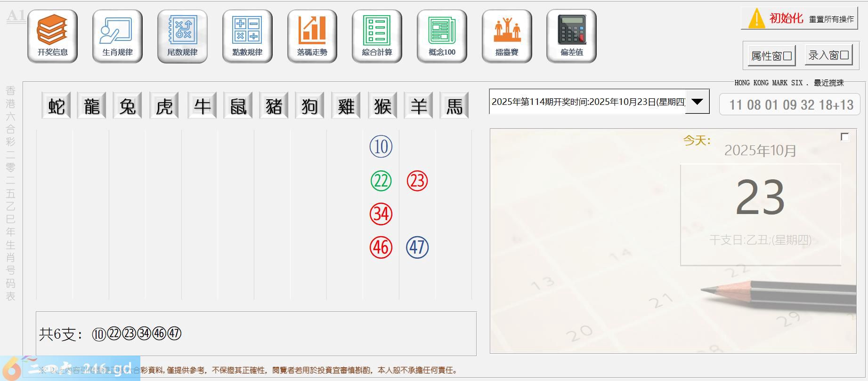868x381 pixels.
Task: Open the 录入窗口 entry window
Action: pyautogui.click(x=828, y=56)
